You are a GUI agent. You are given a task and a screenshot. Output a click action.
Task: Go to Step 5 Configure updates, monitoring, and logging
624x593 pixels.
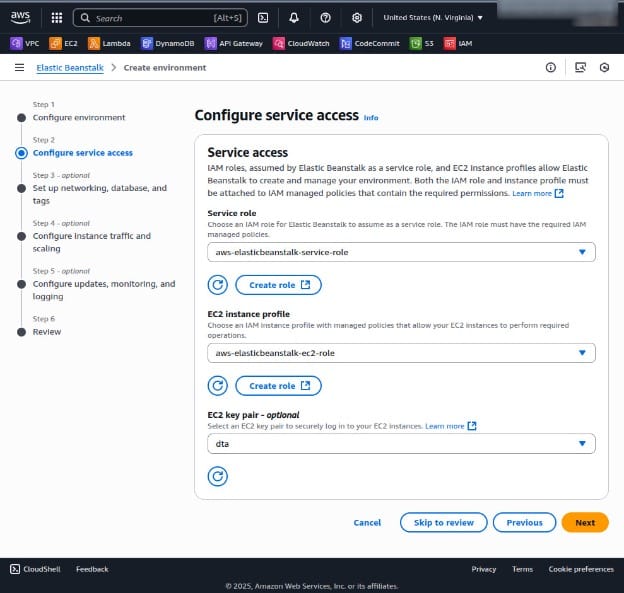(104, 290)
